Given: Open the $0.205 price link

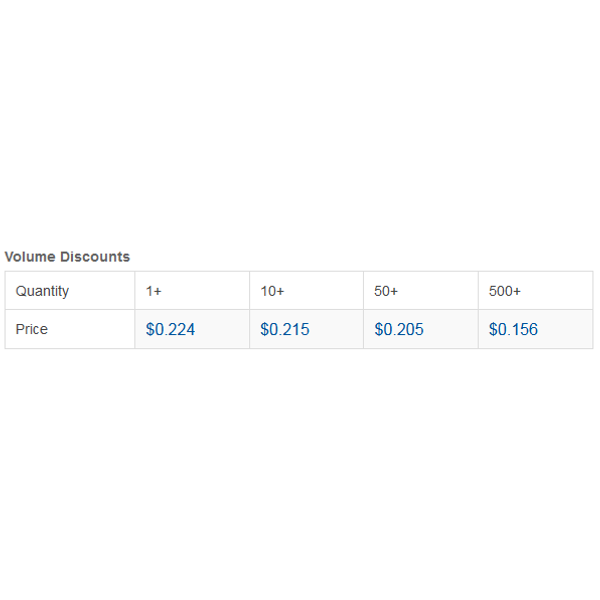Looking at the screenshot, I should [399, 329].
